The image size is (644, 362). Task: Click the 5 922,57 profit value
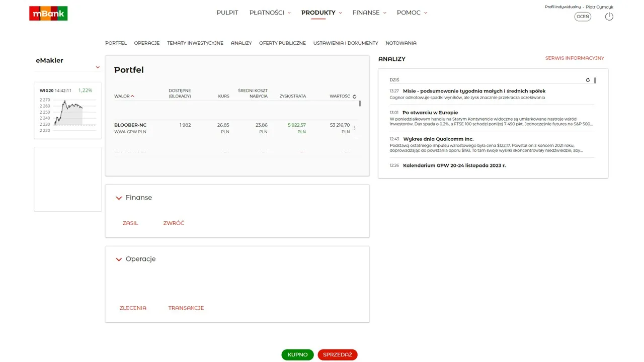[297, 125]
